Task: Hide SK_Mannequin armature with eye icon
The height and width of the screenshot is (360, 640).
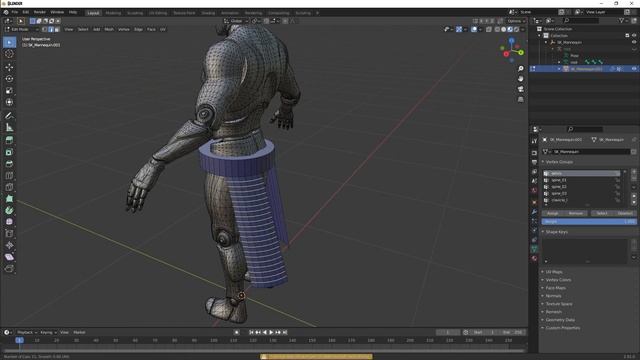Action: tap(634, 42)
